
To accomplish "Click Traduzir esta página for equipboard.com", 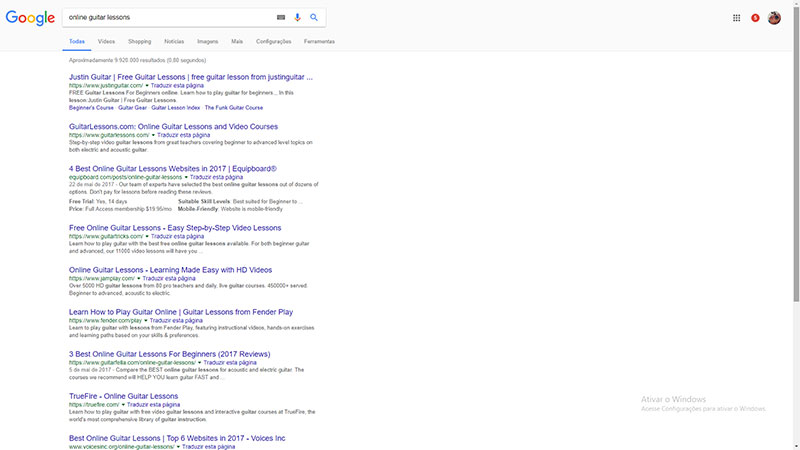I will pos(216,177).
